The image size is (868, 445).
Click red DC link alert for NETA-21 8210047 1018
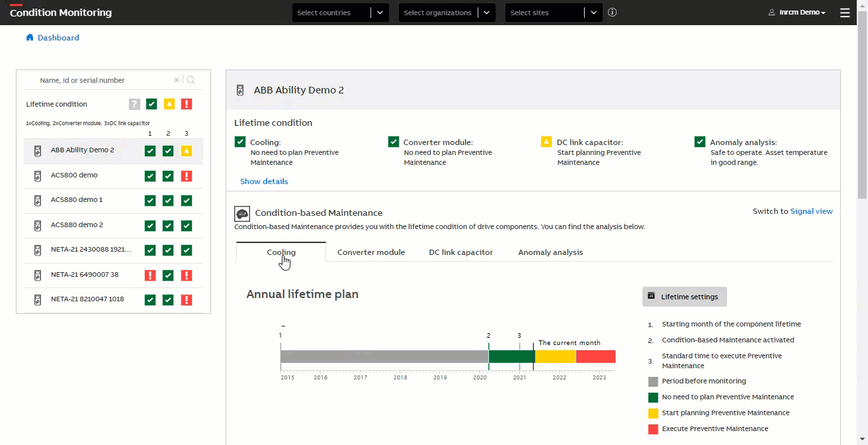click(x=187, y=299)
